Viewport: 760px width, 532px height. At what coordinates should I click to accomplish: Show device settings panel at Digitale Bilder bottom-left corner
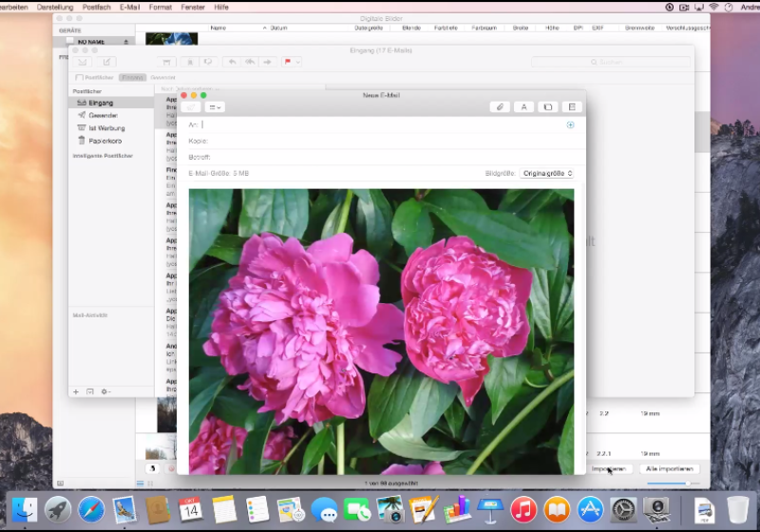[60, 484]
